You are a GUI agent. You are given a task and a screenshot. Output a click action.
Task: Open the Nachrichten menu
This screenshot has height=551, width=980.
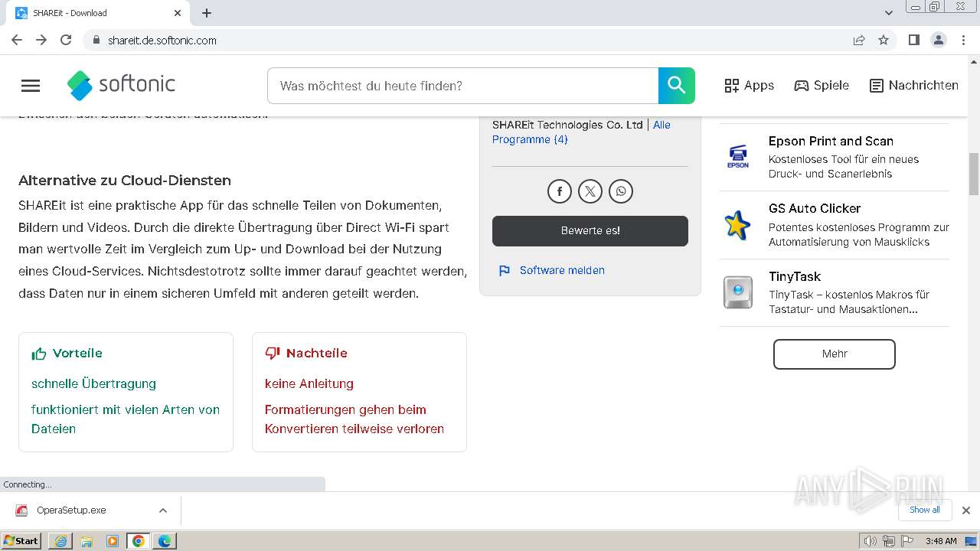pyautogui.click(x=913, y=86)
